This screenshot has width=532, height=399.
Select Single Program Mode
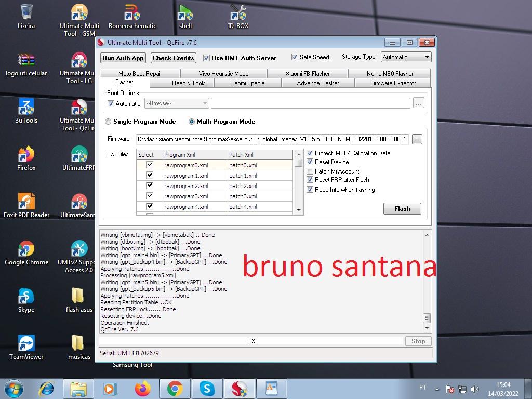108,122
